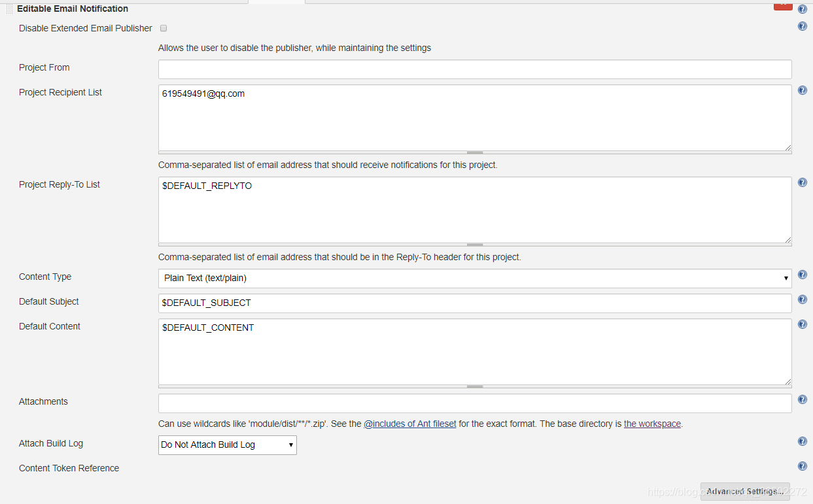Click the Attachments text field
Viewport: 813px width, 504px height.
point(474,403)
